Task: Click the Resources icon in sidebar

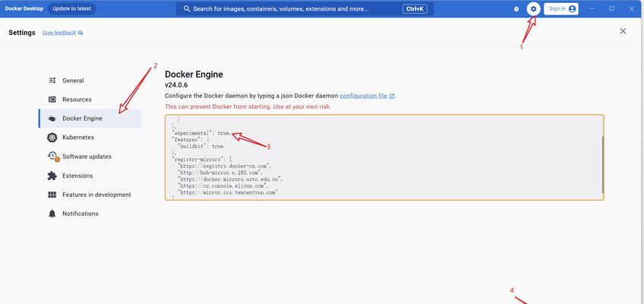Action: click(52, 100)
